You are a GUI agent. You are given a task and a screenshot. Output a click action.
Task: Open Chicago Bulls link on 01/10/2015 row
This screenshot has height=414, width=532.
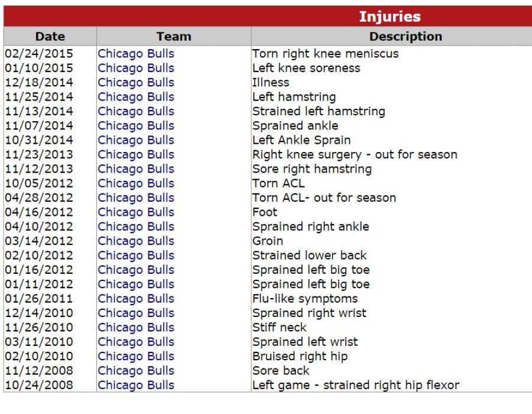136,68
